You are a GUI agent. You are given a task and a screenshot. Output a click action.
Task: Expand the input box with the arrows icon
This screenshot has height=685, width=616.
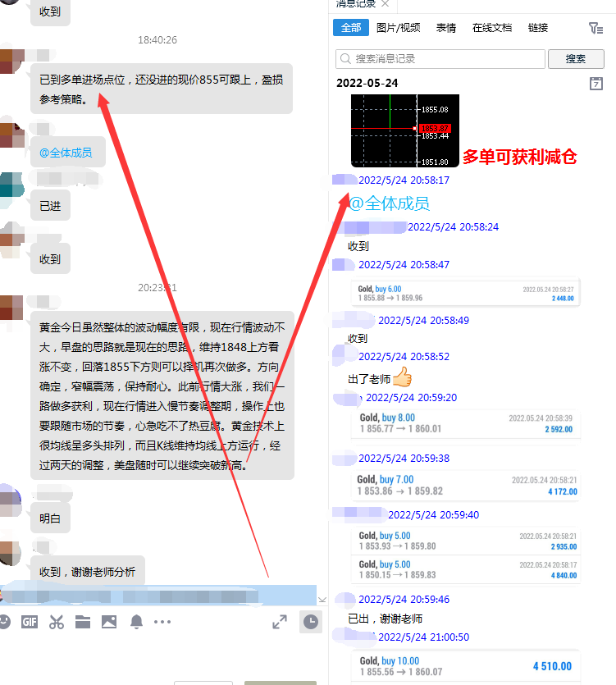click(x=280, y=622)
